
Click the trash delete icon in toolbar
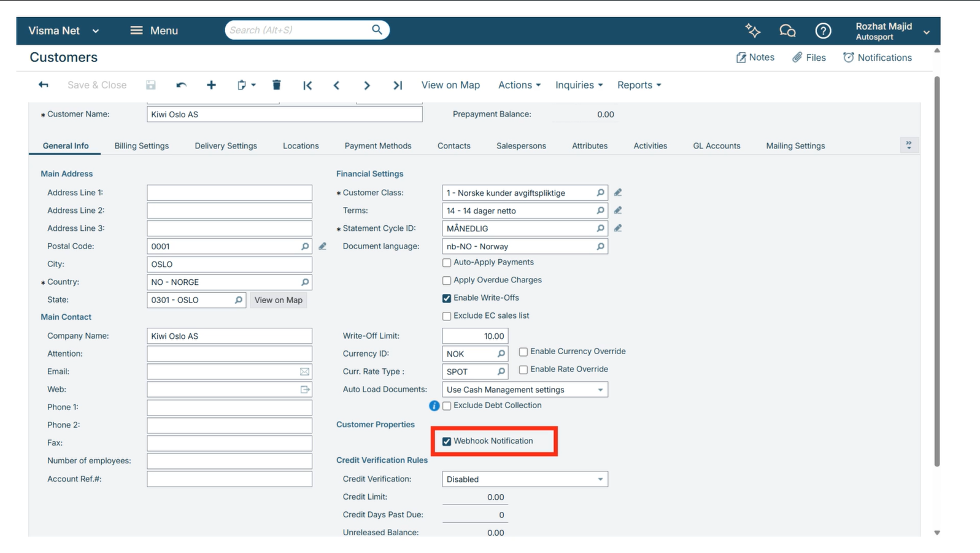pyautogui.click(x=277, y=85)
